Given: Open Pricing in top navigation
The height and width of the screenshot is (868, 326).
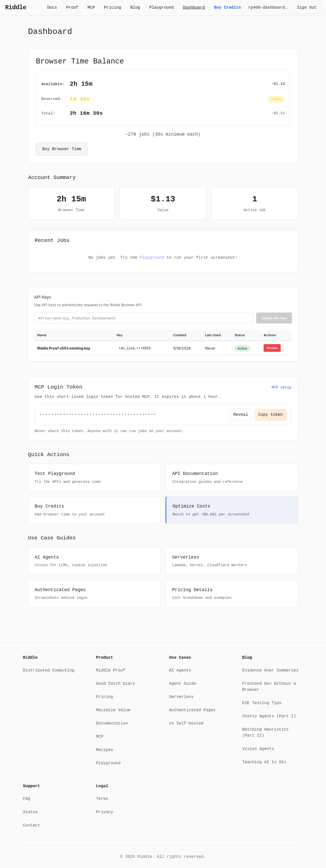Looking at the screenshot, I should pyautogui.click(x=113, y=7).
